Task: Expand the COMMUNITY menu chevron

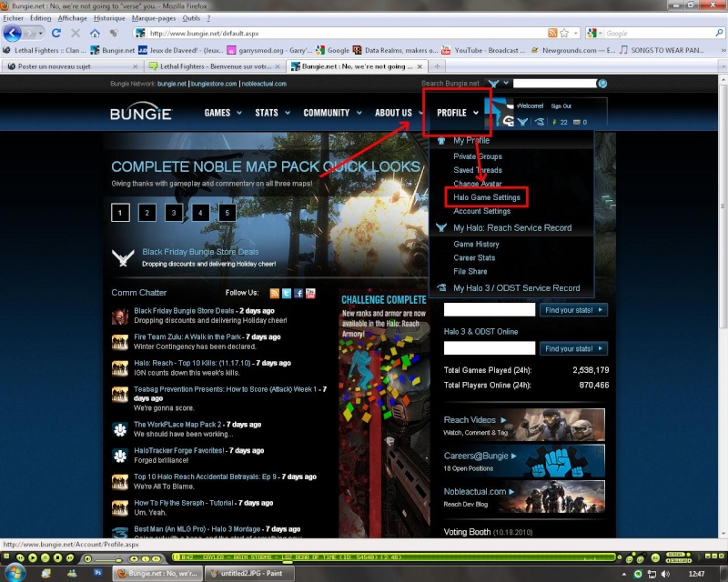Action: [x=359, y=113]
